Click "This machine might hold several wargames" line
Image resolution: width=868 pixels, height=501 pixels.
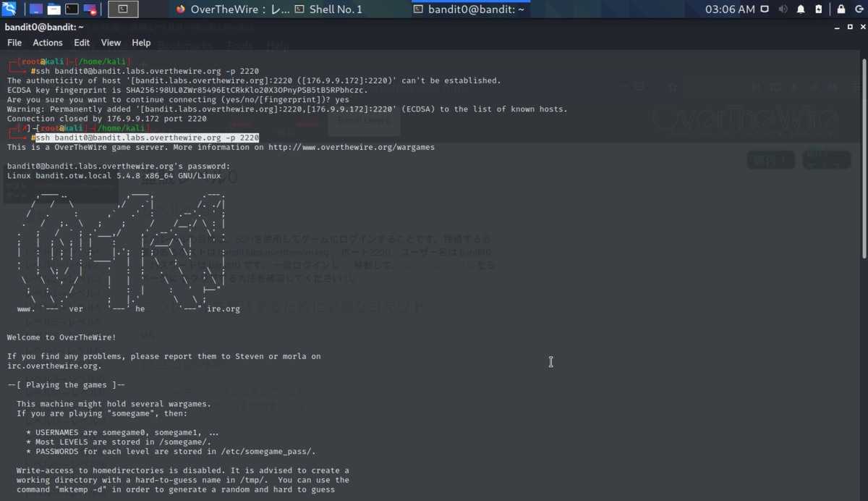coord(114,403)
